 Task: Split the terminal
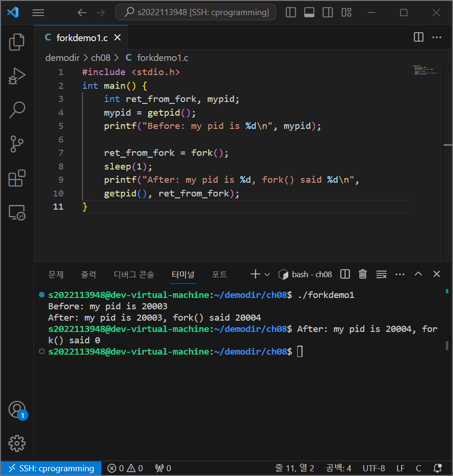click(x=345, y=274)
